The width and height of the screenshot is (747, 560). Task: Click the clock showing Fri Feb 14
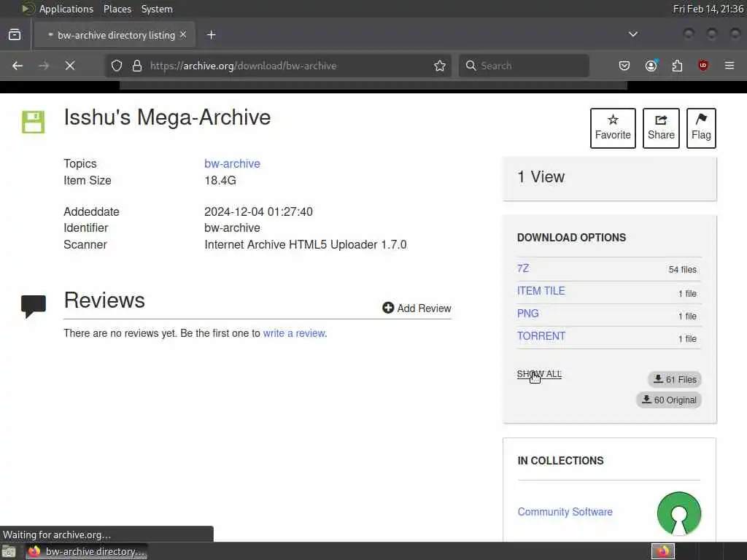[x=708, y=9]
